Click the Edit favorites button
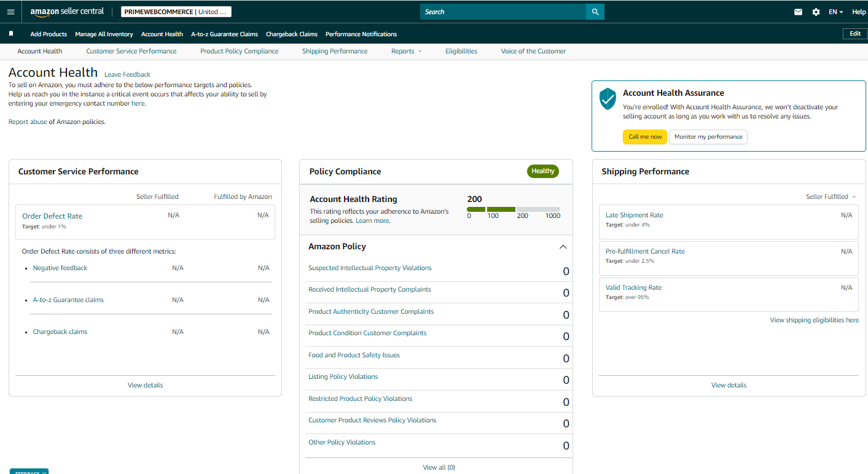This screenshot has width=868, height=474. point(855,34)
